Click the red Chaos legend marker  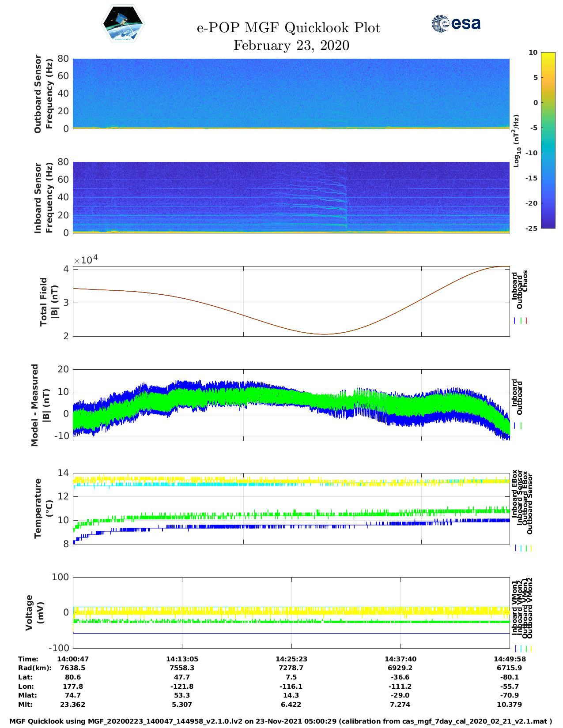tap(526, 321)
